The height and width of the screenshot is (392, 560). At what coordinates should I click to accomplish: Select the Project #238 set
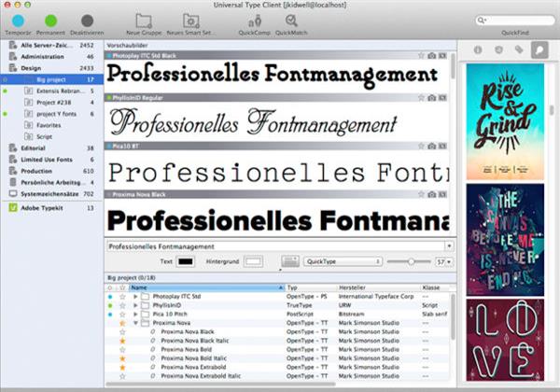click(x=51, y=103)
